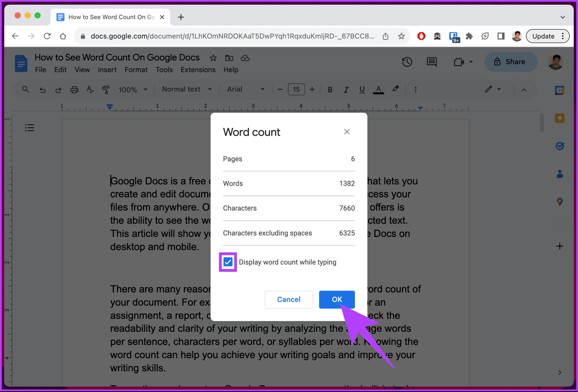Open the Tools menu

164,70
